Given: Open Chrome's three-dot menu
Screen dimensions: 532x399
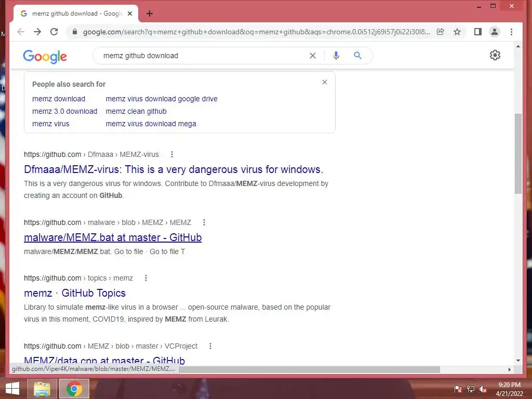Looking at the screenshot, I should tap(511, 32).
